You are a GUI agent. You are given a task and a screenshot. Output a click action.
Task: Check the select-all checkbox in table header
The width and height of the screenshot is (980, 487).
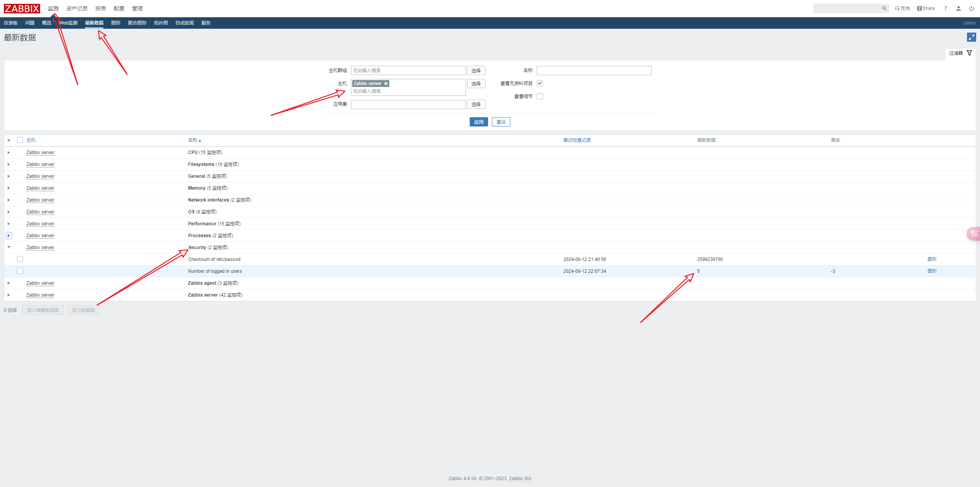pyautogui.click(x=20, y=140)
